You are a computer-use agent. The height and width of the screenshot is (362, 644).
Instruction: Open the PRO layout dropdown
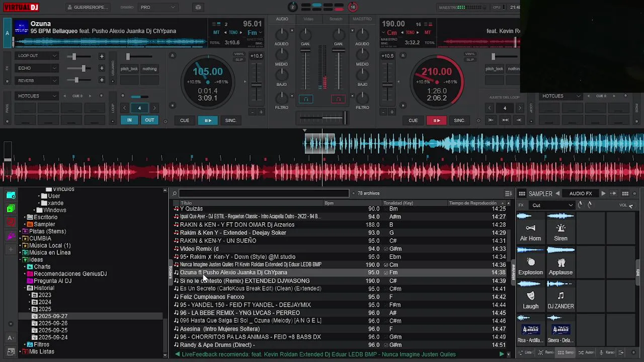158,8
